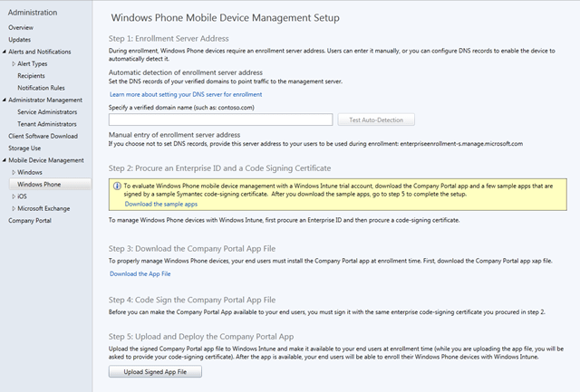The width and height of the screenshot is (580, 392).
Task: Click the Windows Phone Mobile Device Management Setup title
Action: tap(226, 18)
